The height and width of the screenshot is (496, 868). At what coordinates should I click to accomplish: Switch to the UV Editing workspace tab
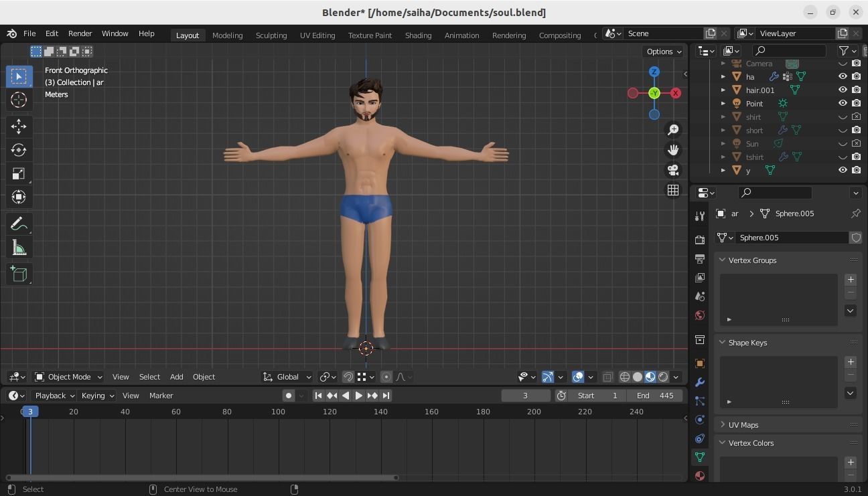click(x=317, y=35)
